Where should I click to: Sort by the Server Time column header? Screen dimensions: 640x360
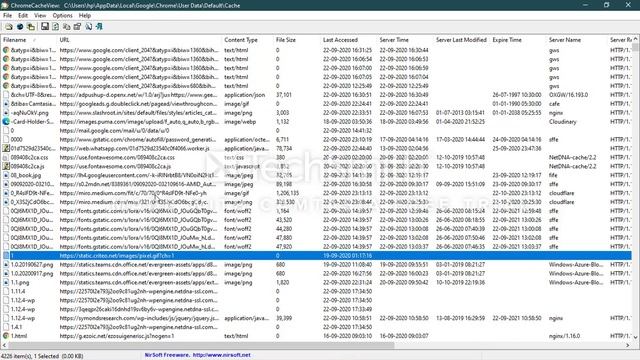405,40
